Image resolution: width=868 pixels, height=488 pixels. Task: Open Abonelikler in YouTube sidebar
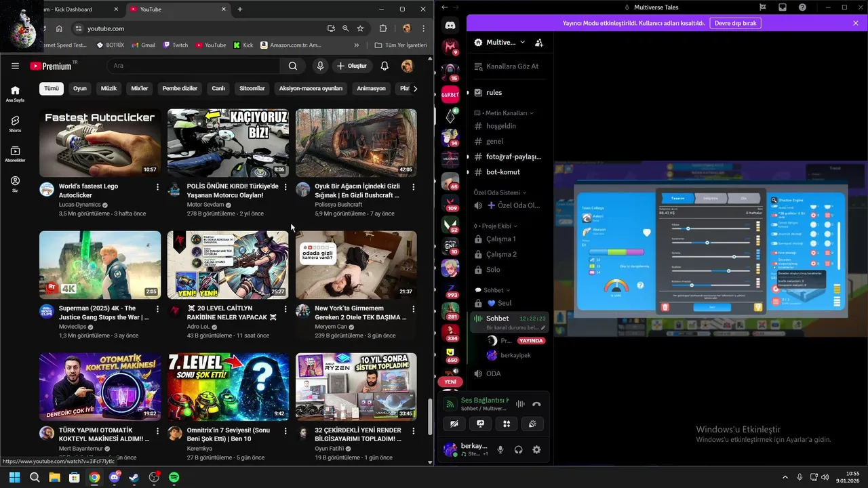point(15,154)
